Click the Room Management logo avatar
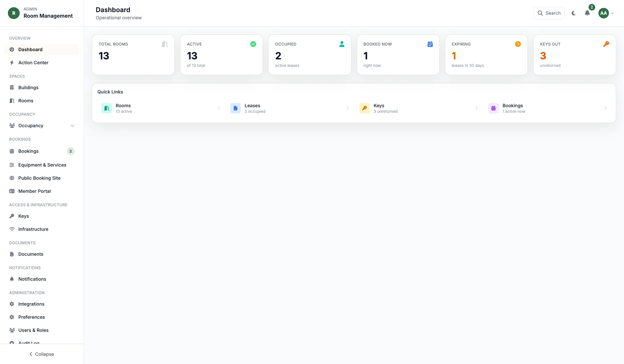624x364 pixels. [14, 13]
